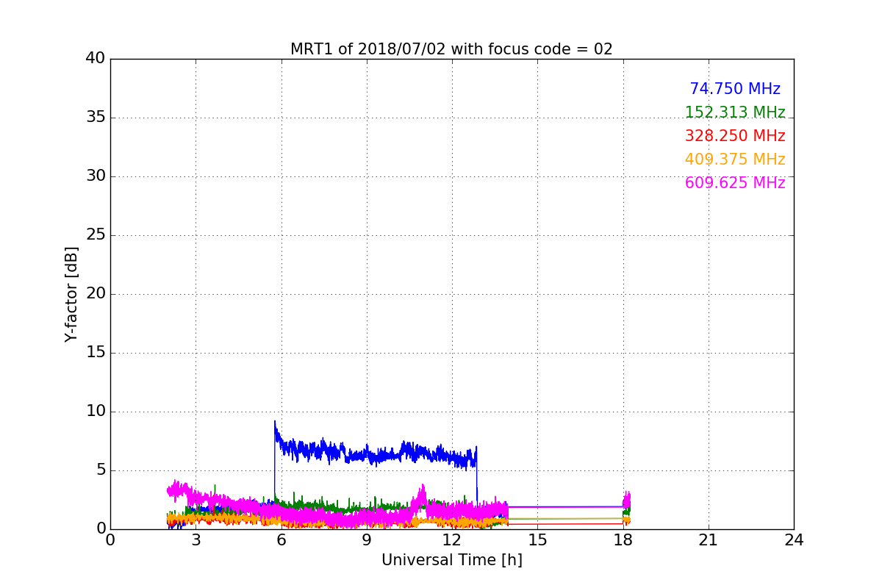Image resolution: width=882 pixels, height=588 pixels.
Task: Click the blue 74.750 MHz trace plateau near 9 h
Action: pyautogui.click(x=367, y=456)
